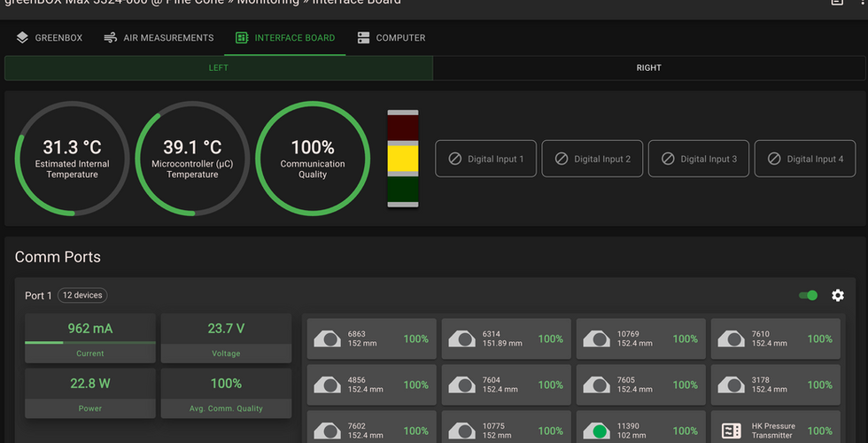Switch to the AIR MEASUREMENTS tab
This screenshot has width=868, height=443.
(159, 37)
